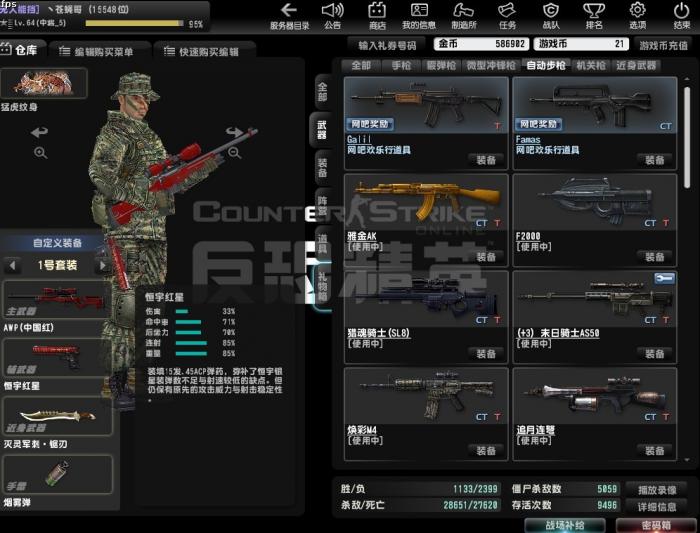Click the 金币 balance 586902
This screenshot has width=700, height=533.
(481, 44)
